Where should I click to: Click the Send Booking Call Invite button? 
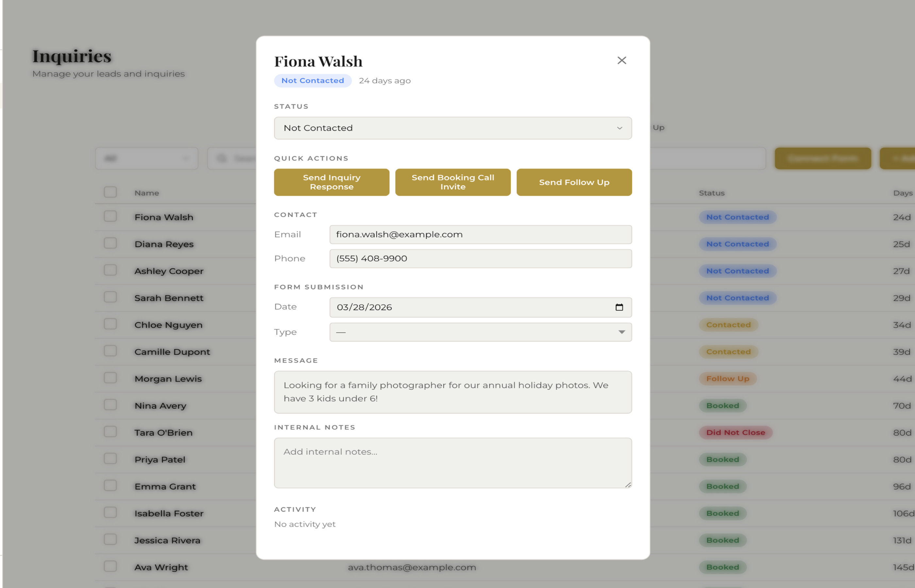coord(453,182)
